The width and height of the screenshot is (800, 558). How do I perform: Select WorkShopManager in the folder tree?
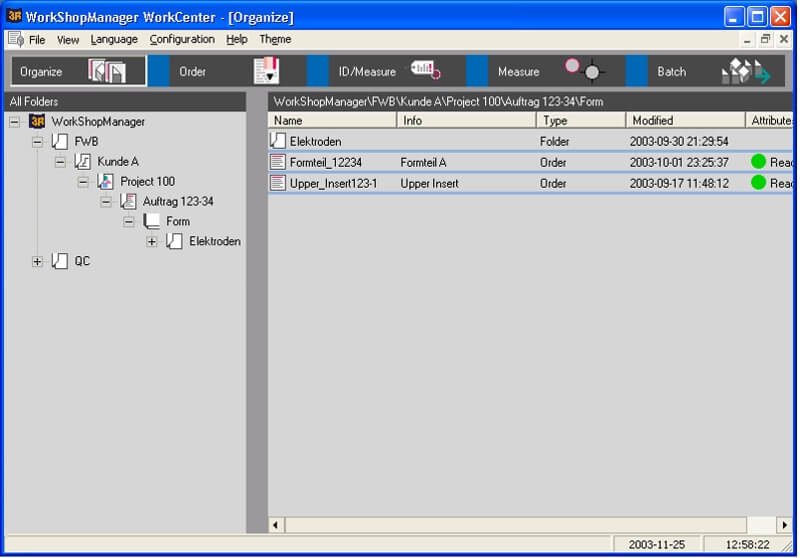tap(98, 122)
